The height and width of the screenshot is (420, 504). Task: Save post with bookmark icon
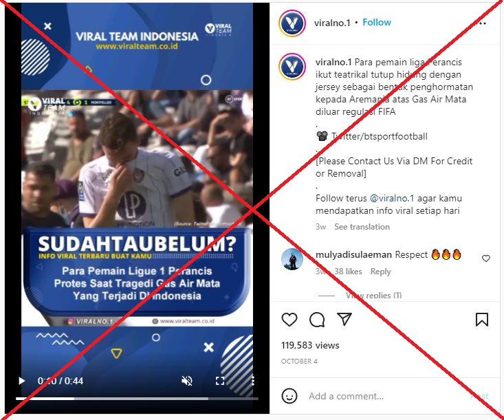click(482, 320)
